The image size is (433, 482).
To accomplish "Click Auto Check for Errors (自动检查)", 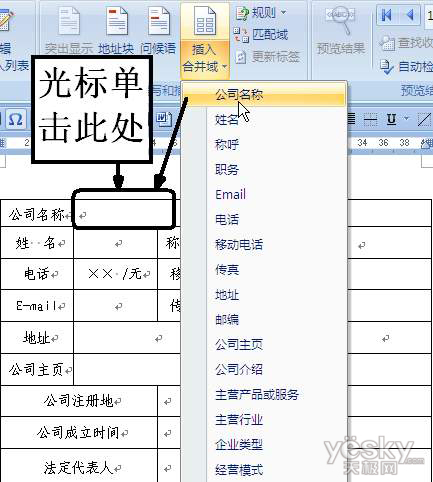I will click(406, 67).
